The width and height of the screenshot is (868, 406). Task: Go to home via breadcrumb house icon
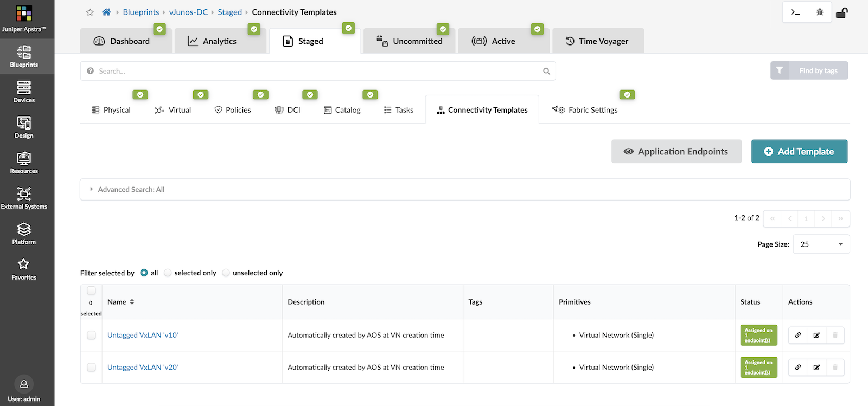click(x=106, y=12)
